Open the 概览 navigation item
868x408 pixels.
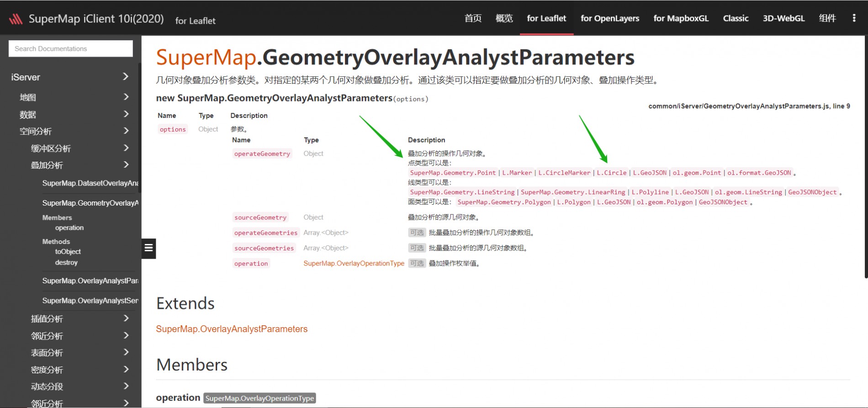pos(504,18)
